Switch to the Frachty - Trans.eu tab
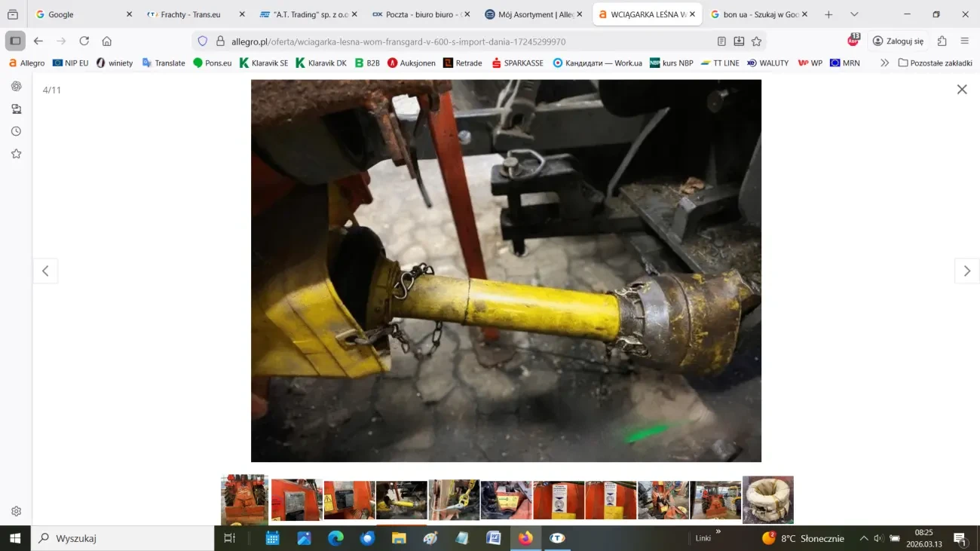 (192, 14)
